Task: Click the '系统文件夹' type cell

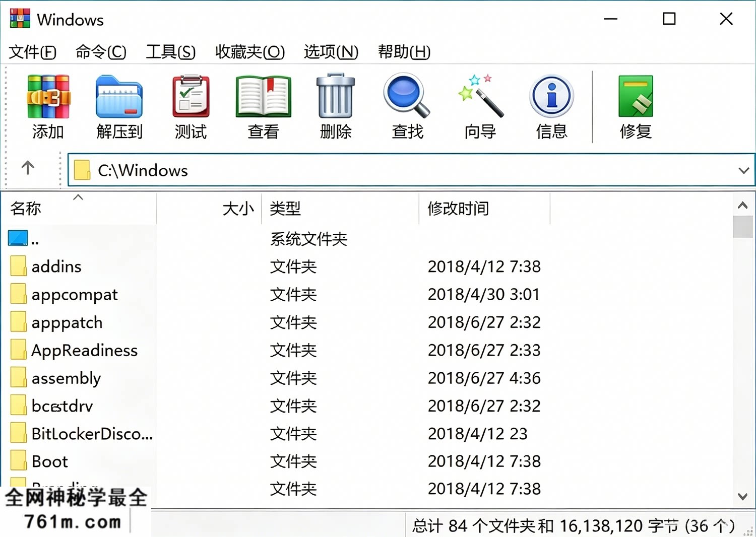Action: click(x=309, y=239)
